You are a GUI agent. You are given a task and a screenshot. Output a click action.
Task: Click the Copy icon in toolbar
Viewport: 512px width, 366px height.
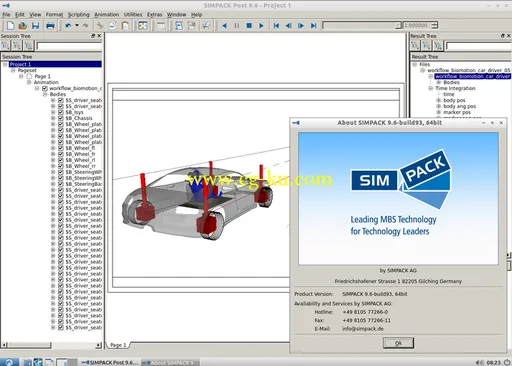(x=113, y=25)
